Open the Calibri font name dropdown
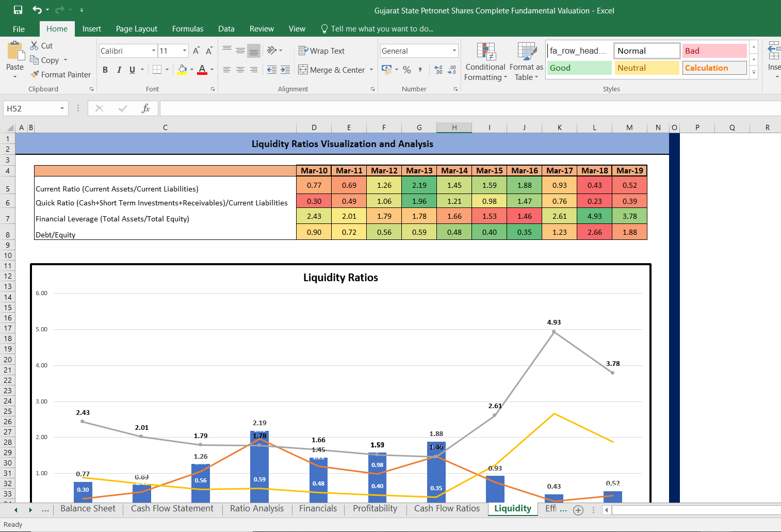 (154, 51)
